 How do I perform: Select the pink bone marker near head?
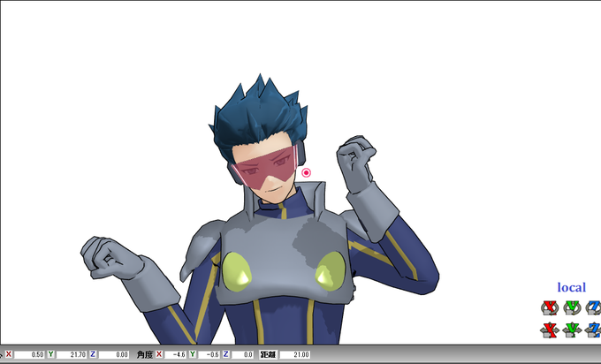point(306,173)
